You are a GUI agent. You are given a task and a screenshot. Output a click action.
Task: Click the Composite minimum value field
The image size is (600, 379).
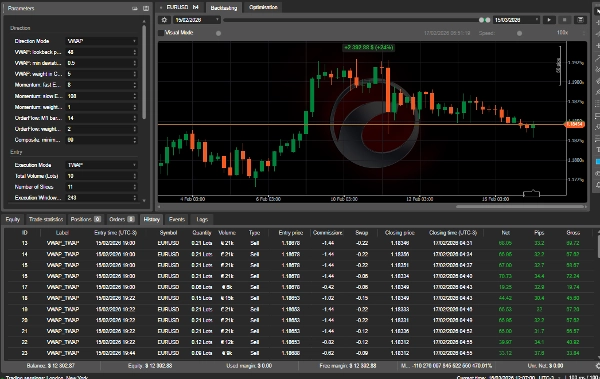pyautogui.click(x=99, y=140)
